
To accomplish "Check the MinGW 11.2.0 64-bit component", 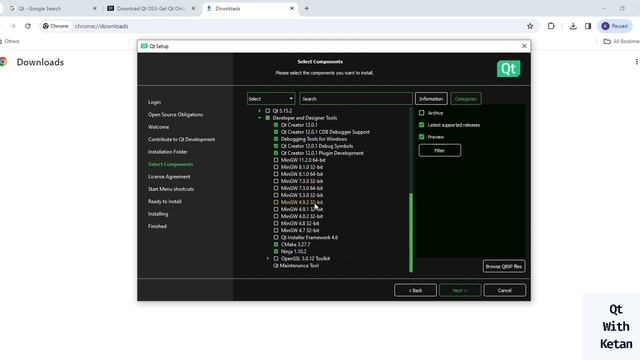I will [276, 160].
